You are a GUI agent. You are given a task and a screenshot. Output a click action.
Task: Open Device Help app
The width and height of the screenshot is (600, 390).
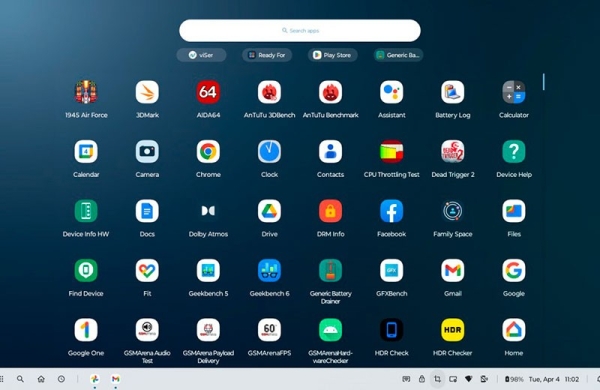(514, 152)
